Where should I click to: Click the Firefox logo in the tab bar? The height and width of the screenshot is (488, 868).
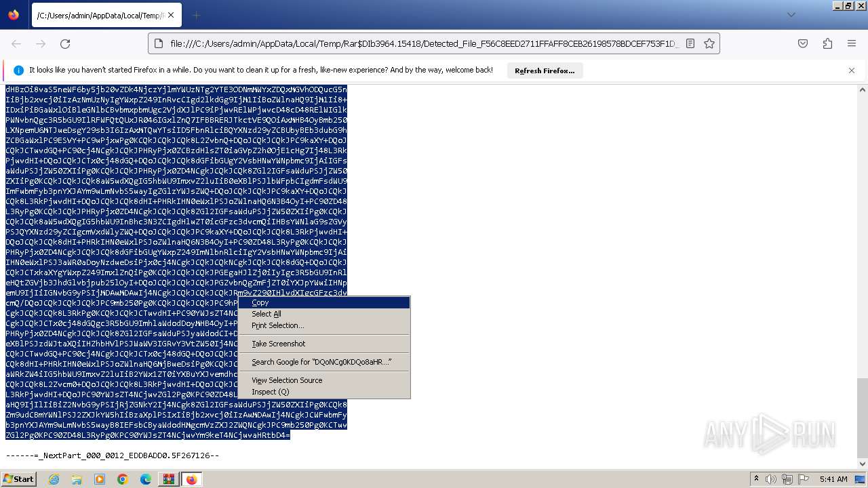[x=14, y=15]
